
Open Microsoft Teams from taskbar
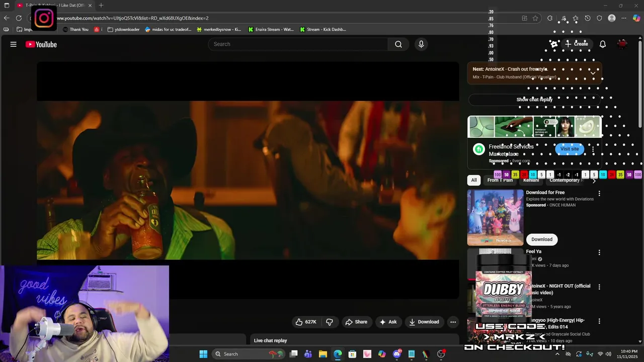(x=308, y=354)
